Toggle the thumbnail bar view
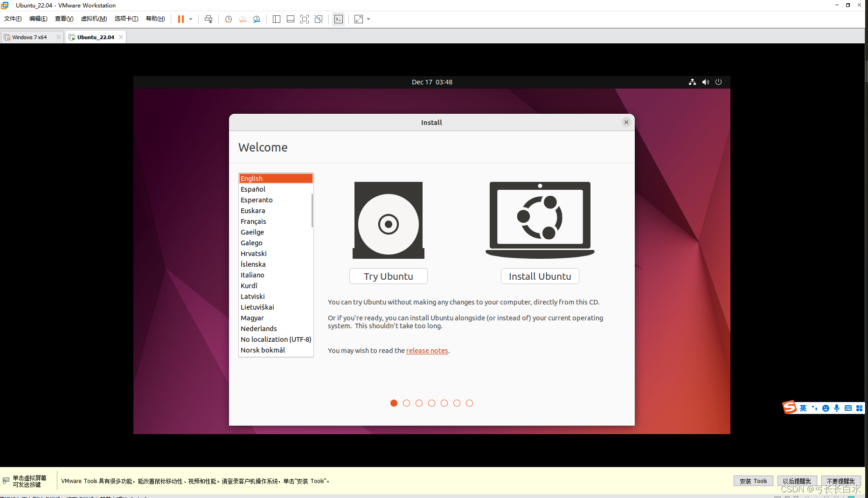Screen dimensions: 868x498 pos(291,19)
